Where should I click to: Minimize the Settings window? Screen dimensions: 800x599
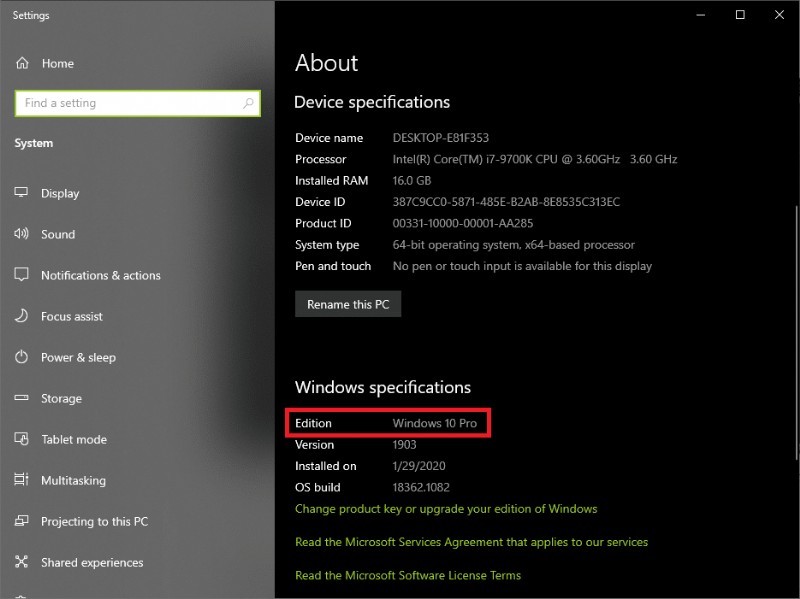701,15
